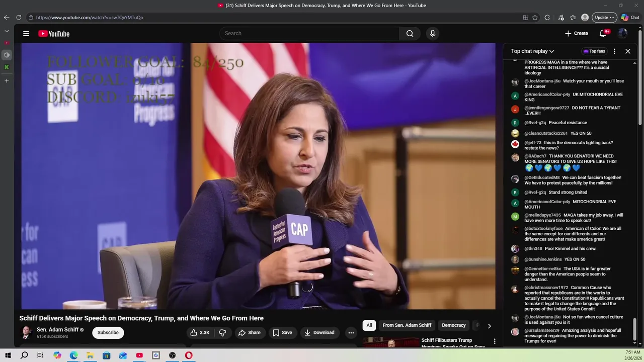Collapse the sidebar chevron at top
644x362 pixels.
(x=7, y=31)
